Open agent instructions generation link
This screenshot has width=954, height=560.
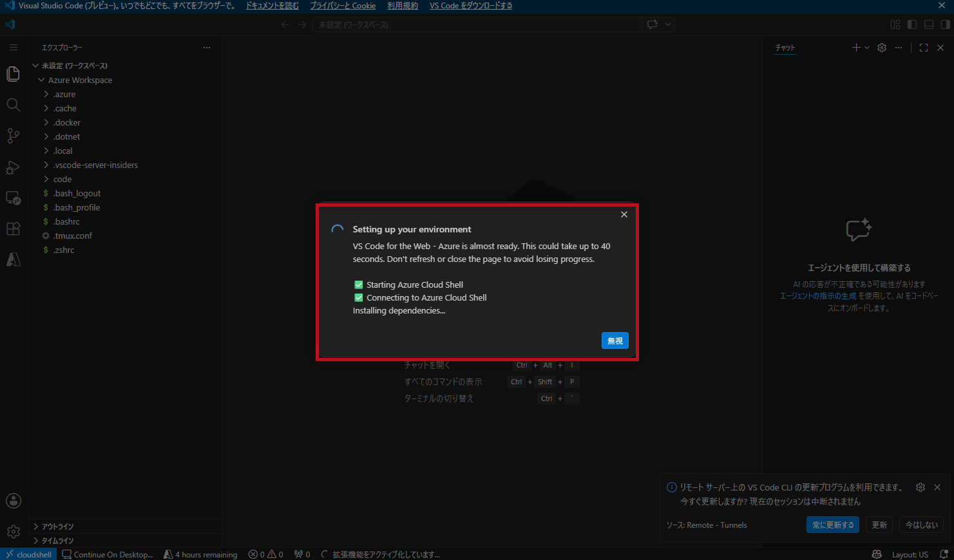point(818,296)
